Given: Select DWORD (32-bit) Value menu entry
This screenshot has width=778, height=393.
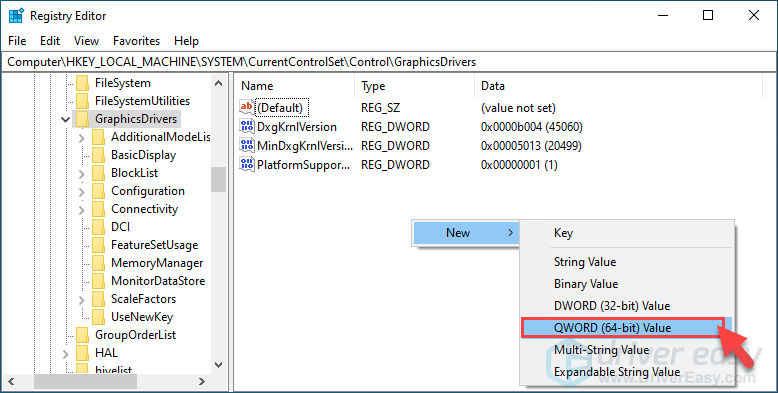Looking at the screenshot, I should 612,306.
